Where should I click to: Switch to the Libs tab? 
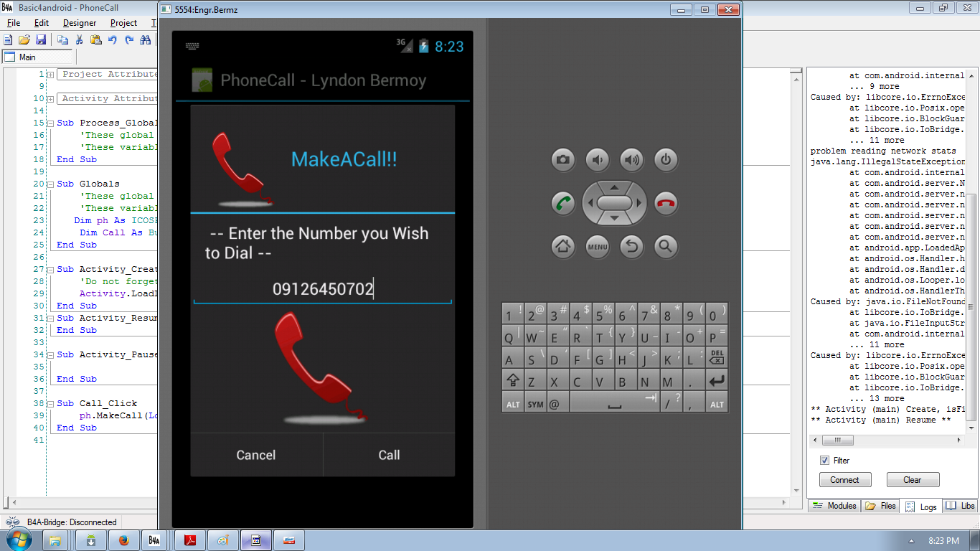point(960,506)
